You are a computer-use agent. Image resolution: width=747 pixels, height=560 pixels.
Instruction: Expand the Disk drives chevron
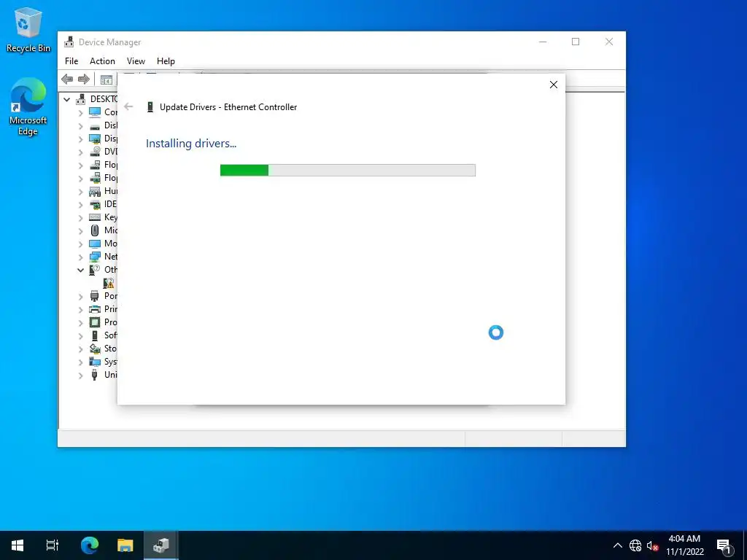[80, 126]
